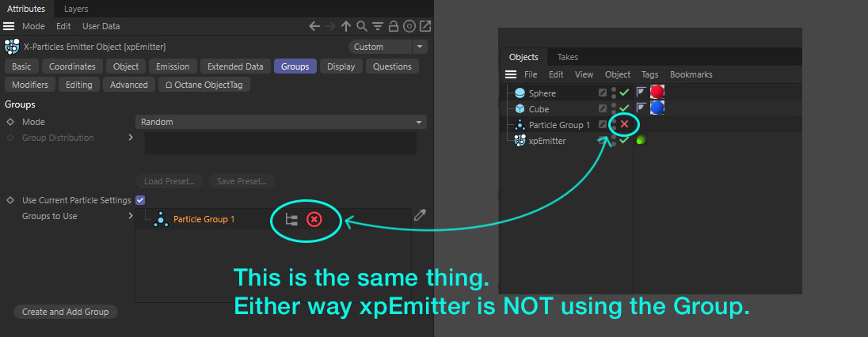Open the Custom preset dropdown
Viewport: 868px width, 337px height.
click(388, 47)
